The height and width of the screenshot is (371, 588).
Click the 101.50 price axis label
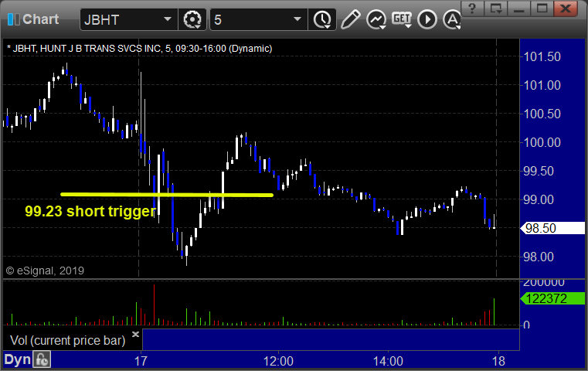(x=542, y=56)
